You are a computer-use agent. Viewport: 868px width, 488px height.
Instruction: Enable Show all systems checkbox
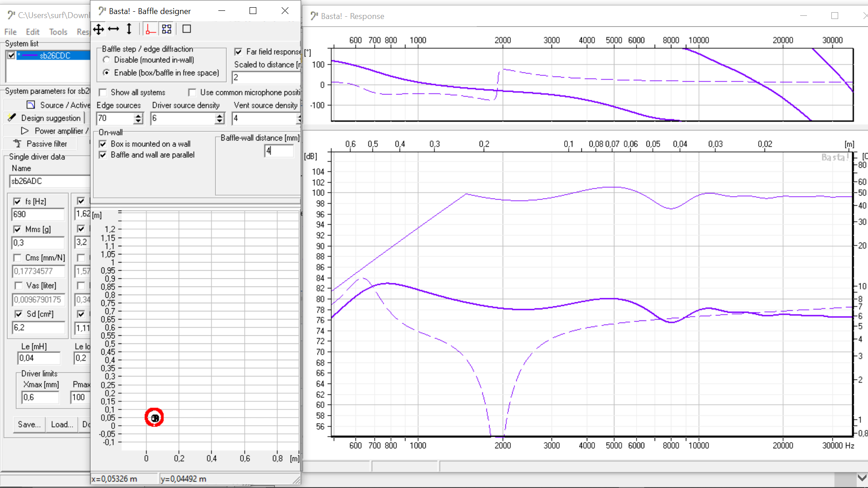click(x=103, y=93)
